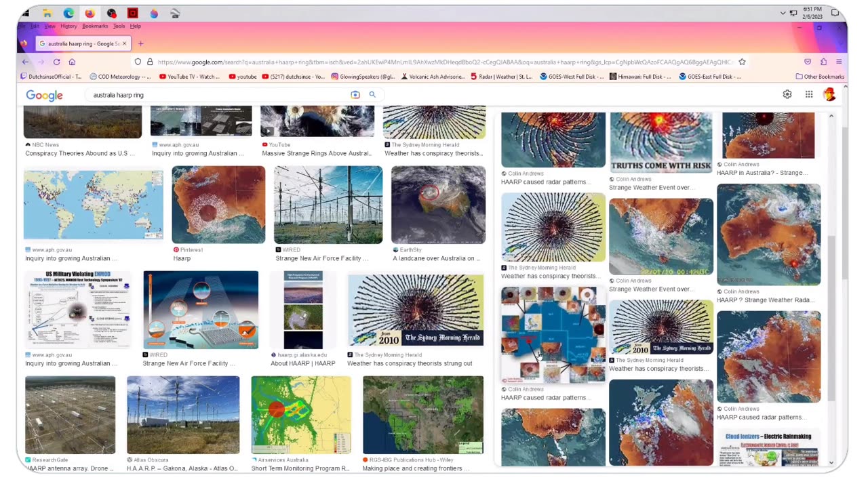
Task: Go back to the previous page
Action: coord(26,62)
